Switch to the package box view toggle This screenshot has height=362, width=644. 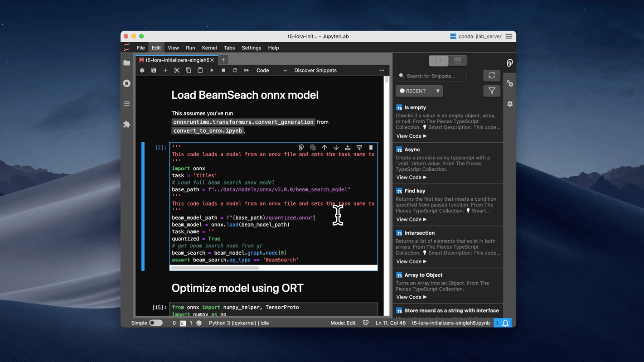point(458,61)
